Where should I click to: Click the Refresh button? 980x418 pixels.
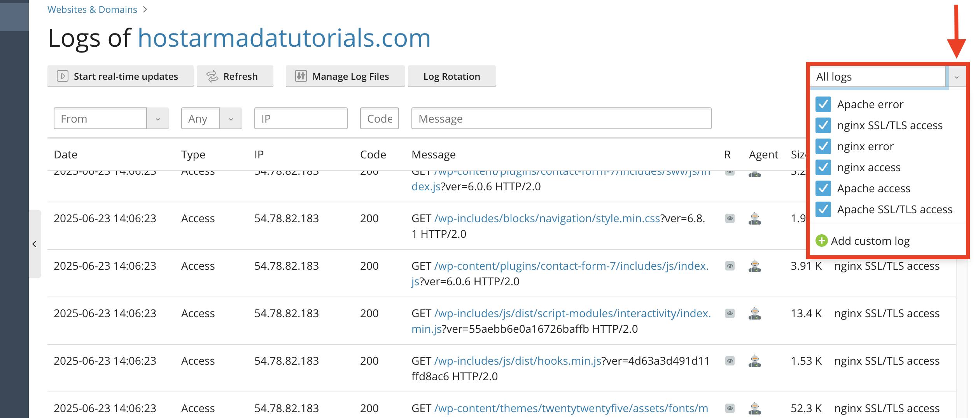pyautogui.click(x=235, y=76)
